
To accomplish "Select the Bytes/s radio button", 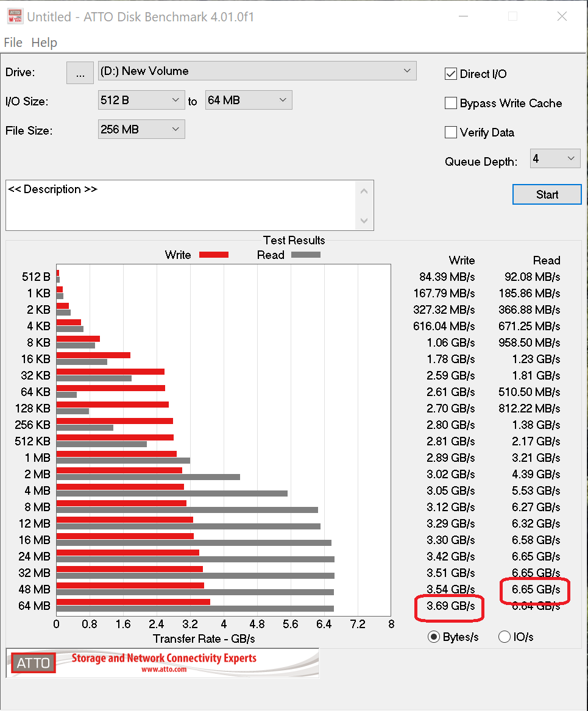I will [x=434, y=637].
